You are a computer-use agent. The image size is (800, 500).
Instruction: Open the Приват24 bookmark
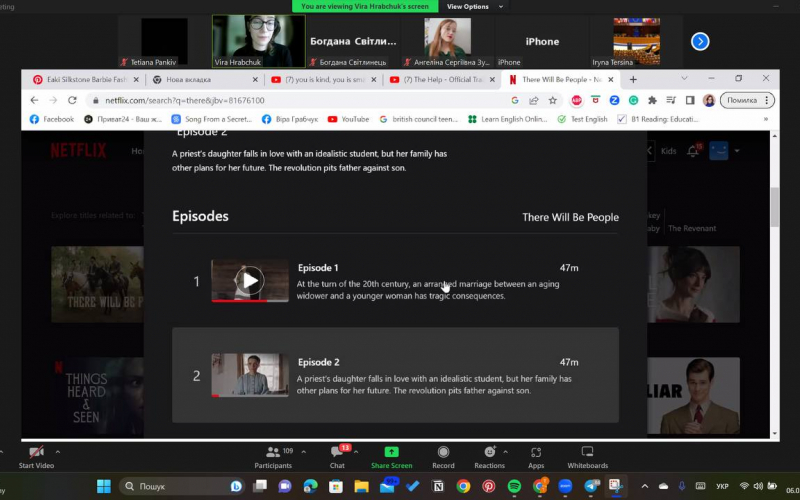(123, 119)
